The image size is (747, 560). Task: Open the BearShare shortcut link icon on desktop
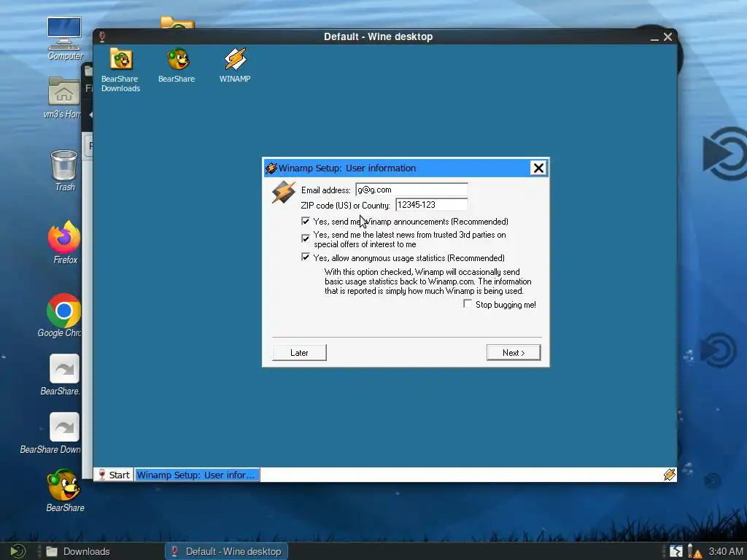63,375
